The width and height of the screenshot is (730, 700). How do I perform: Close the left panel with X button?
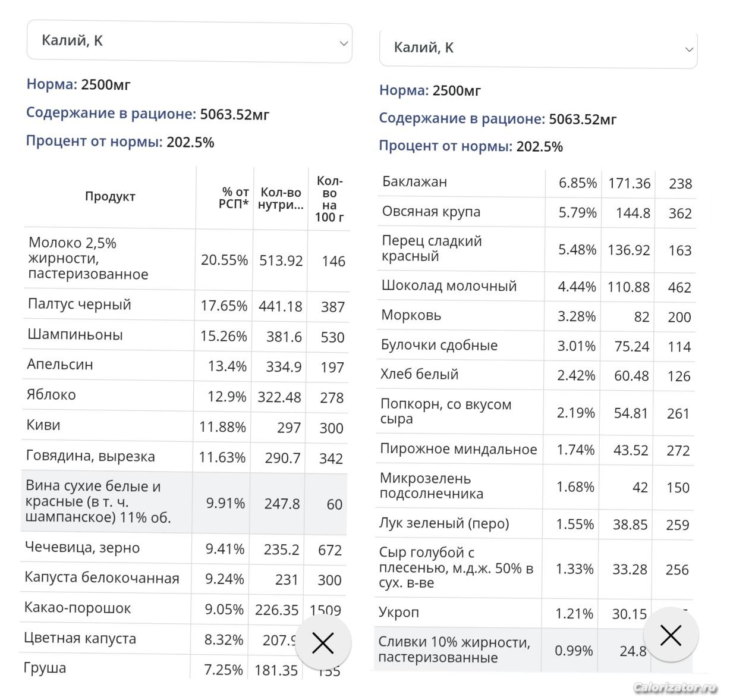(x=323, y=643)
